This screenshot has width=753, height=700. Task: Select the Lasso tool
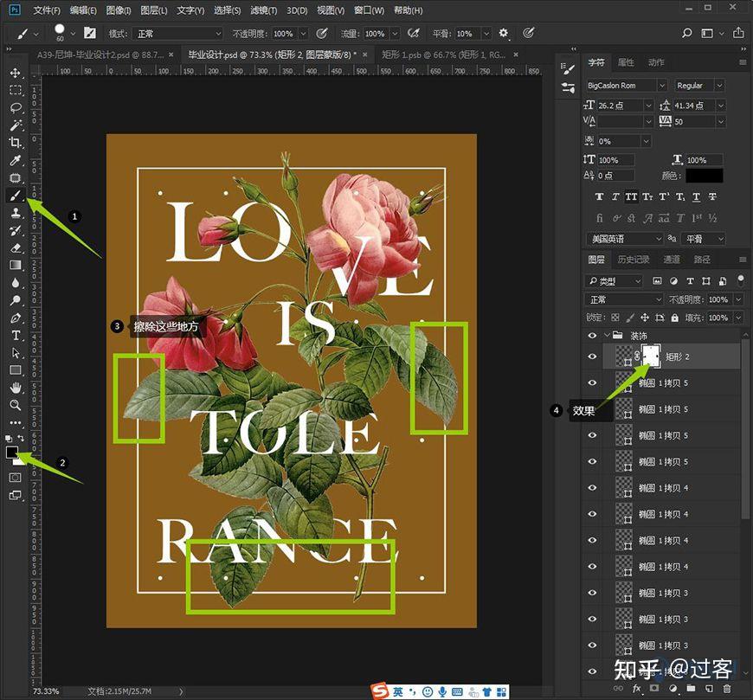tap(16, 107)
